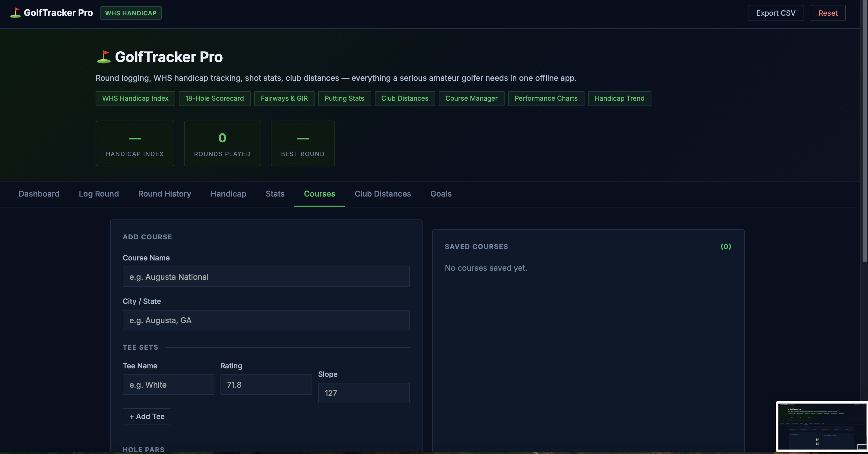Image resolution: width=868 pixels, height=454 pixels.
Task: Click the Rating input showing 71.8
Action: [x=266, y=385]
